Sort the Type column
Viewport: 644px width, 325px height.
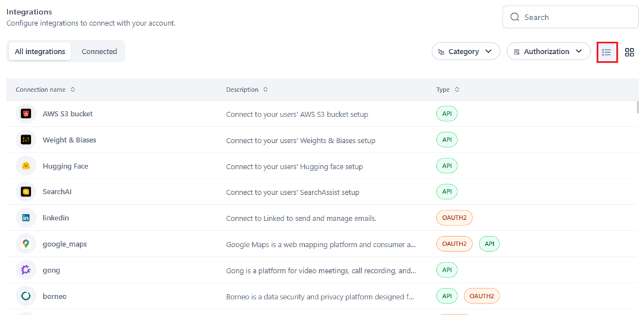click(457, 90)
